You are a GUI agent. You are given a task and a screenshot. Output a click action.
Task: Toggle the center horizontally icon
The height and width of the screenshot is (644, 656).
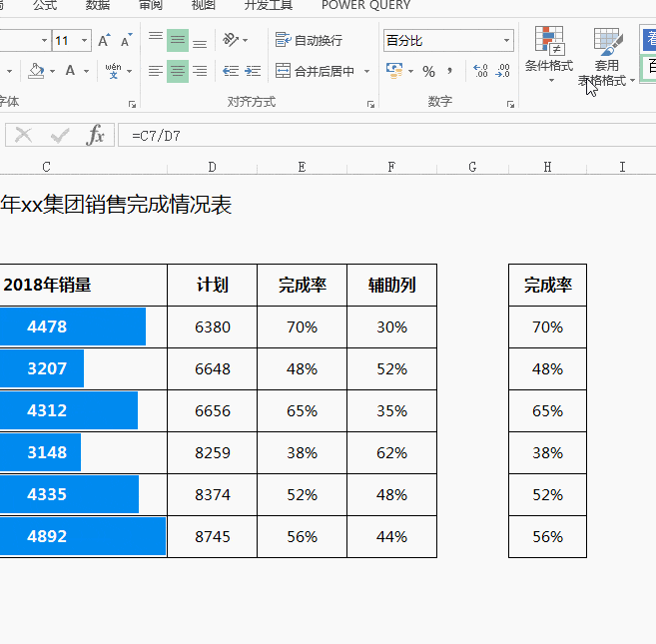coord(178,71)
